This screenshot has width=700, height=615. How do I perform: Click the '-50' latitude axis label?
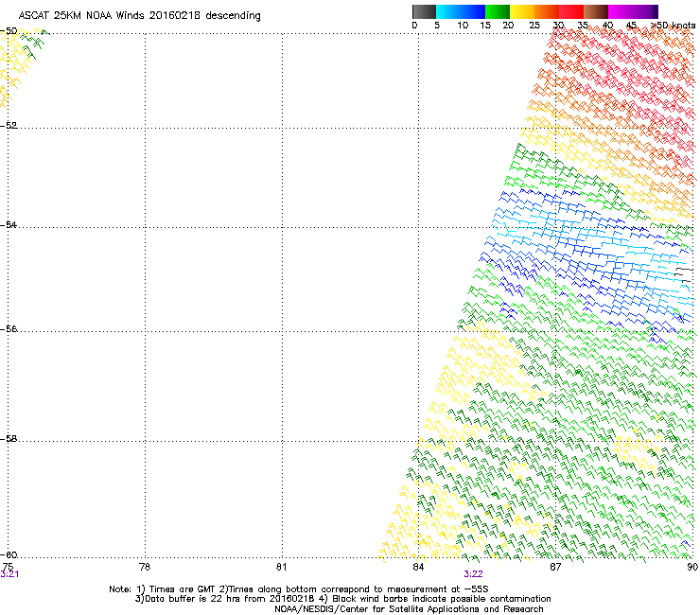pos(9,31)
